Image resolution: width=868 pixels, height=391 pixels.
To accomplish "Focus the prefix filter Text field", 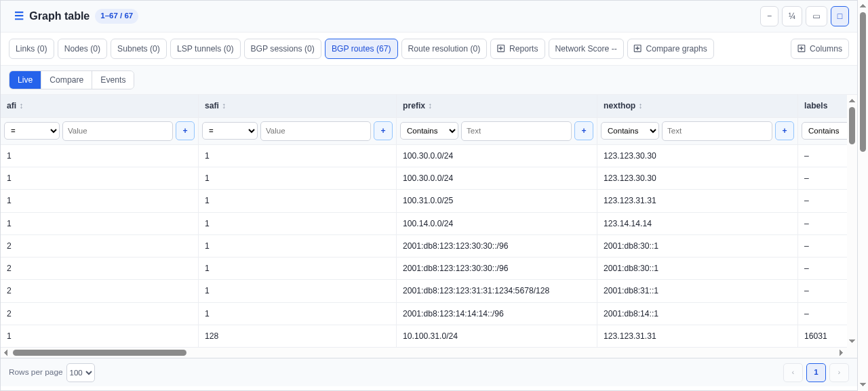I will [x=516, y=131].
